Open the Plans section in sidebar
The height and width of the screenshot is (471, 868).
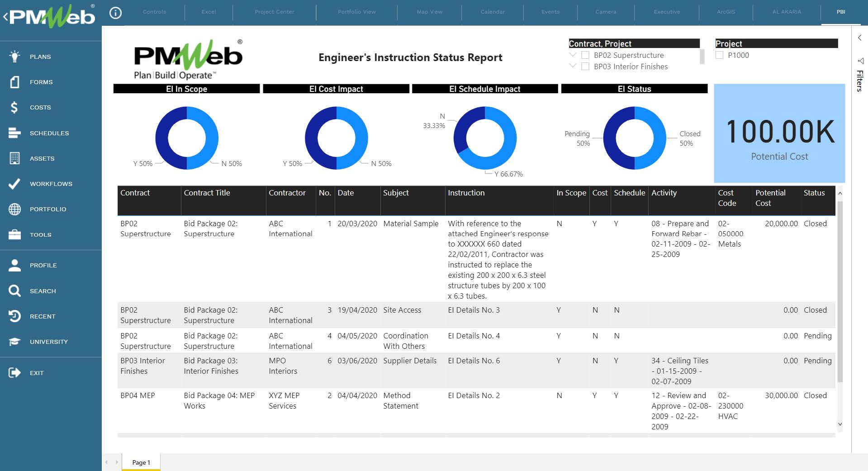(14, 56)
